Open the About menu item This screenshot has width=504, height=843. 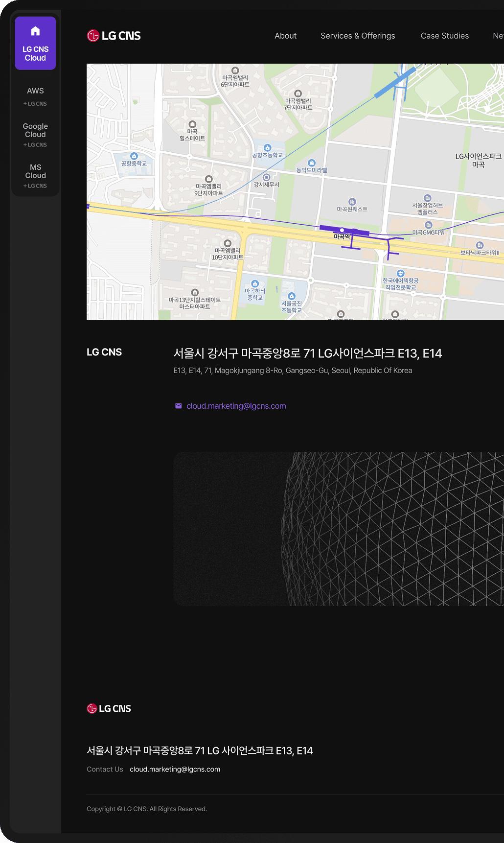point(285,36)
